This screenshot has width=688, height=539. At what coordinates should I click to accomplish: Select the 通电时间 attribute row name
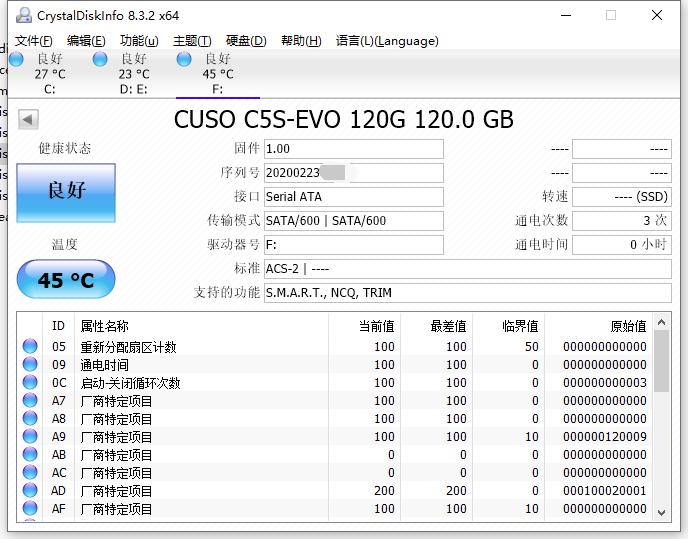point(104,365)
